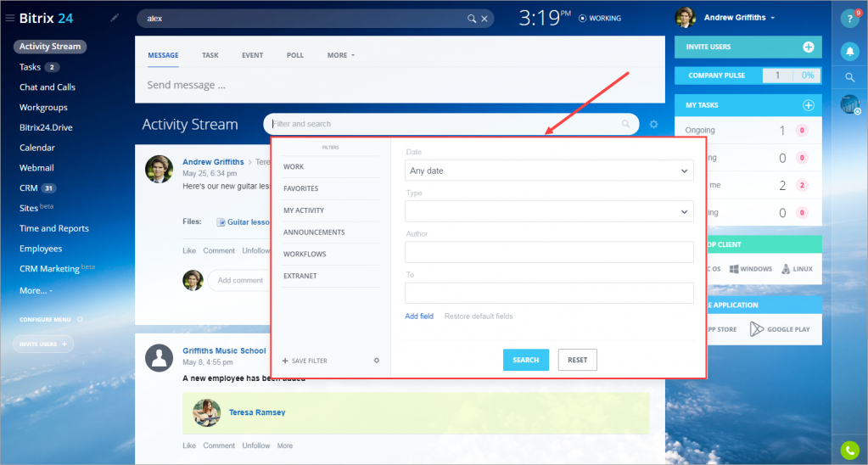Click the Add field link
Screen dimensions: 868x465
click(419, 317)
